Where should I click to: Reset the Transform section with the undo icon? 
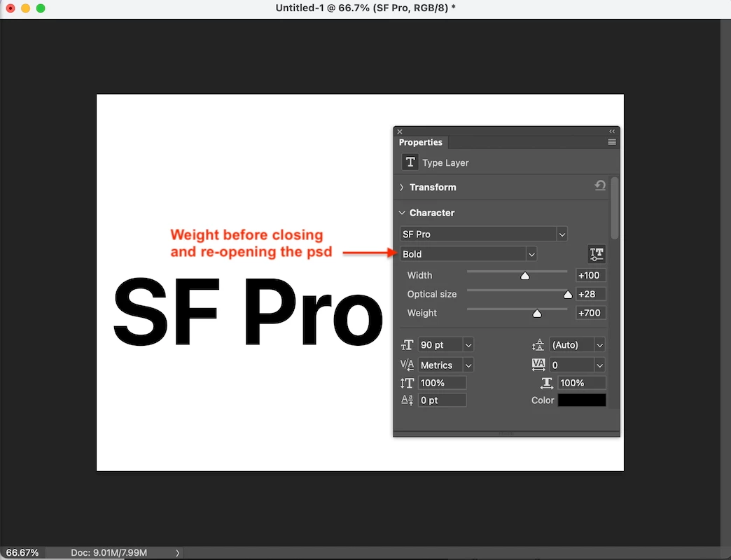click(600, 185)
